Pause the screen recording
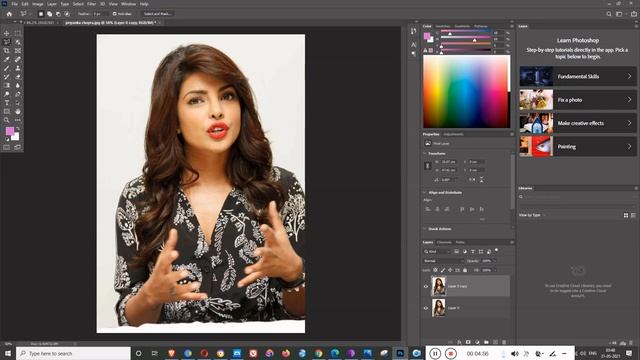This screenshot has height=360, width=640. [435, 353]
